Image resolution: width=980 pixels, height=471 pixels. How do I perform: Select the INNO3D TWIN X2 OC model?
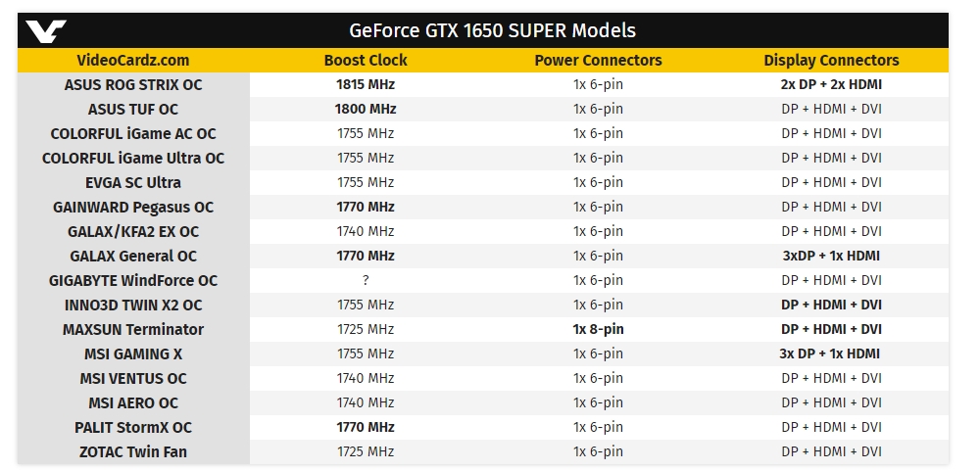(133, 306)
